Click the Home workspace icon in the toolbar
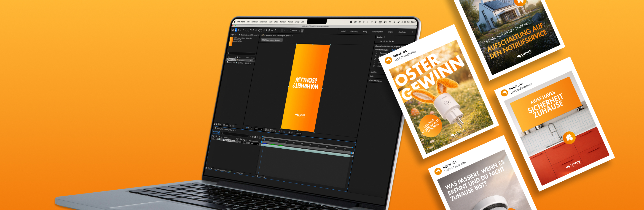The height and width of the screenshot is (210, 644). pyautogui.click(x=233, y=30)
